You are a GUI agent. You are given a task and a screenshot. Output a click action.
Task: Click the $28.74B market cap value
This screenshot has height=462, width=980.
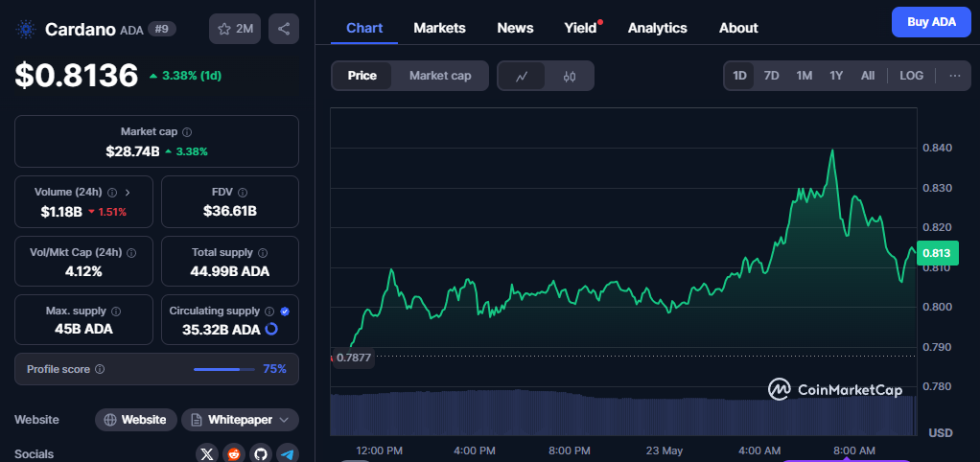pyautogui.click(x=132, y=151)
